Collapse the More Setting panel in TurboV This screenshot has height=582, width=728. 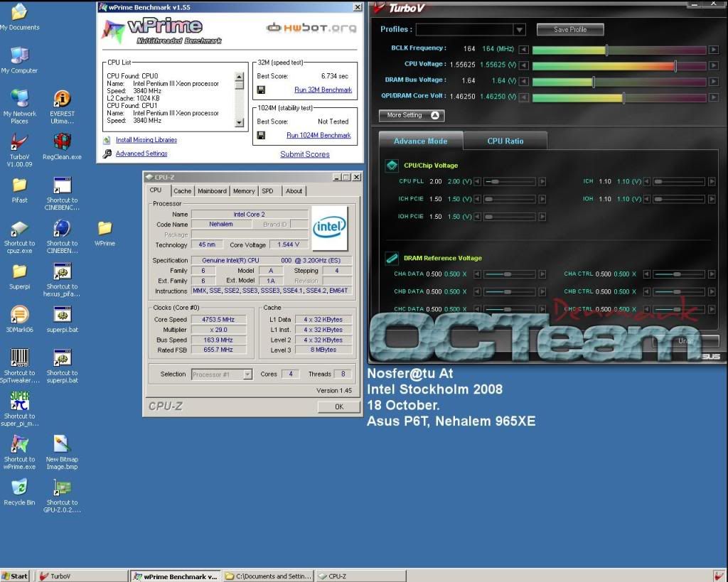click(412, 115)
